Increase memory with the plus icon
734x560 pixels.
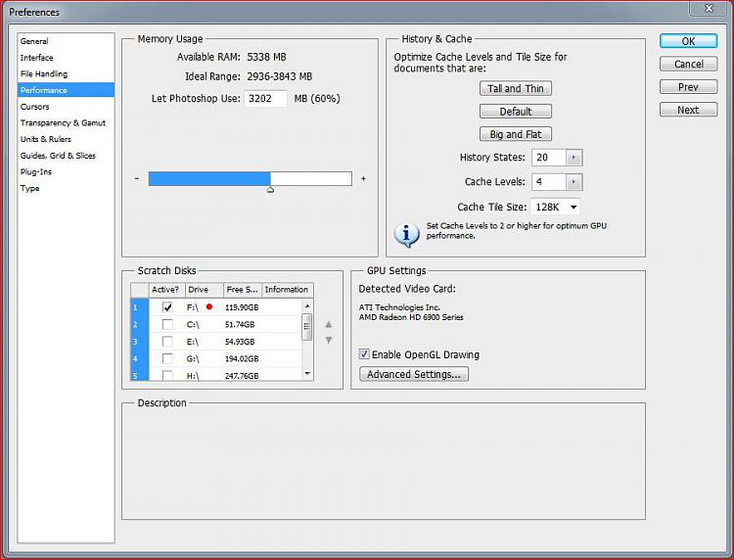363,178
